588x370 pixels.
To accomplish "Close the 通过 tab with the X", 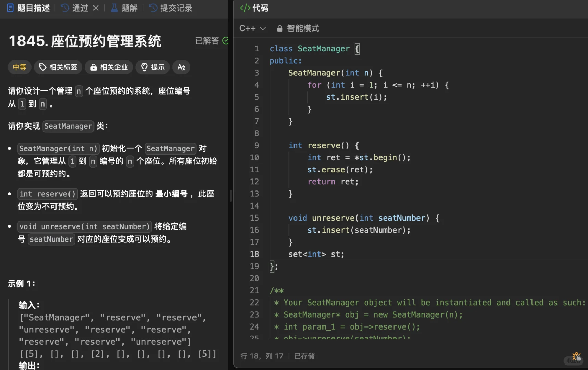I will [x=96, y=8].
